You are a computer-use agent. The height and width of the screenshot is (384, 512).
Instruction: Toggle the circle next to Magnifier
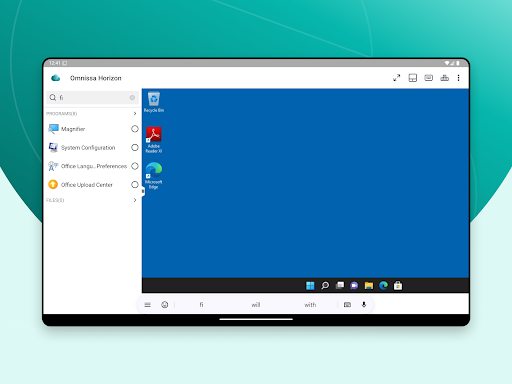click(x=135, y=129)
